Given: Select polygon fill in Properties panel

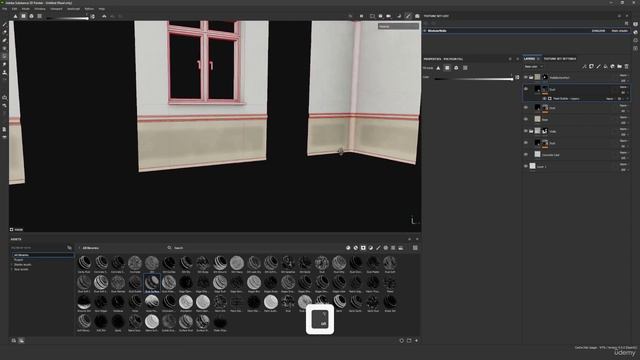Looking at the screenshot, I should [x=447, y=68].
